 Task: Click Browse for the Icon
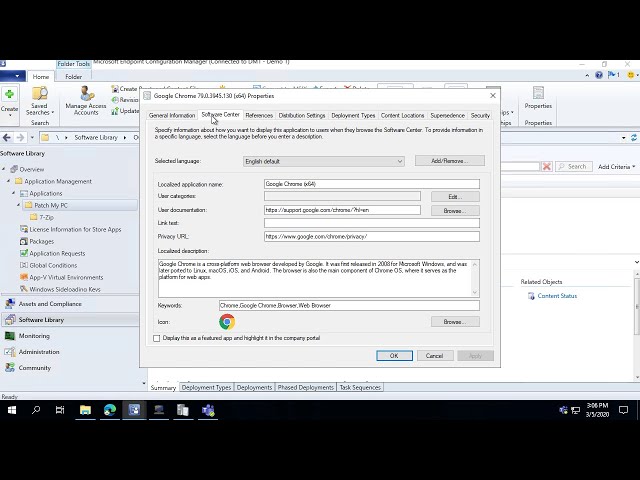coord(455,322)
